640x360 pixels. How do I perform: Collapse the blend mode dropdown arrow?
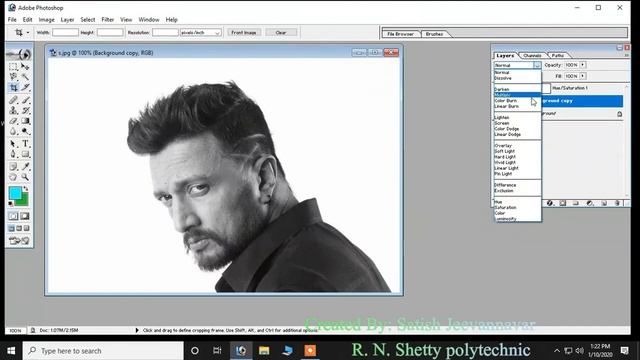coord(537,65)
